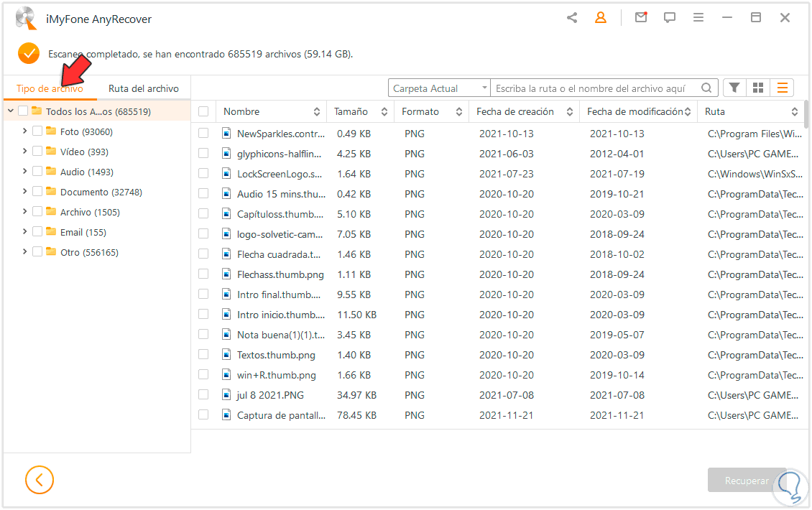Viewport: 812px width, 510px height.
Task: Click the logo-solvetic-cam... file name
Action: (280, 235)
